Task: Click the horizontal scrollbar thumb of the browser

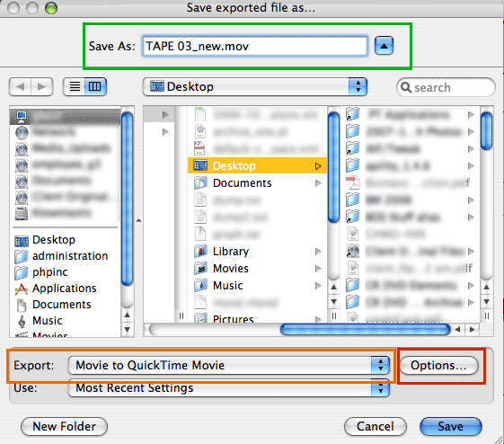Action: pyautogui.click(x=365, y=330)
